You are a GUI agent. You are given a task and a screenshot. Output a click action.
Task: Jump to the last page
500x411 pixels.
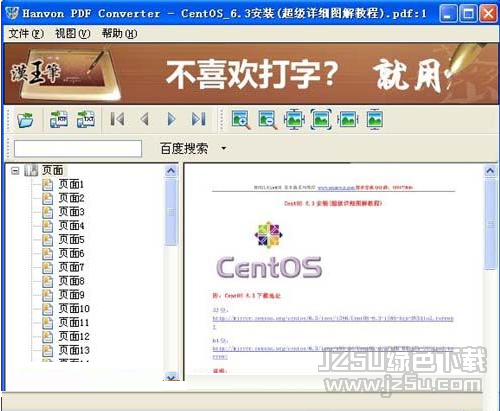point(199,119)
